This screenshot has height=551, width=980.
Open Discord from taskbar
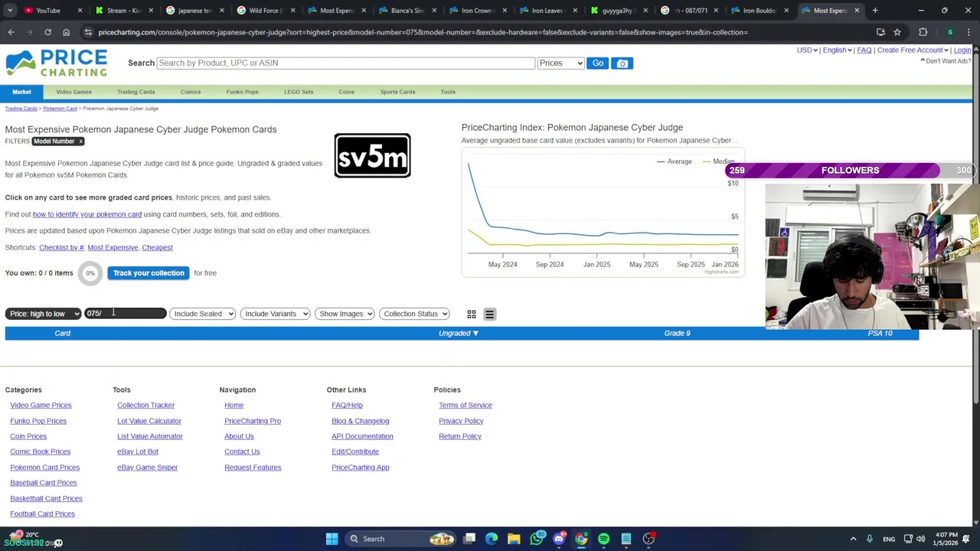point(559,539)
